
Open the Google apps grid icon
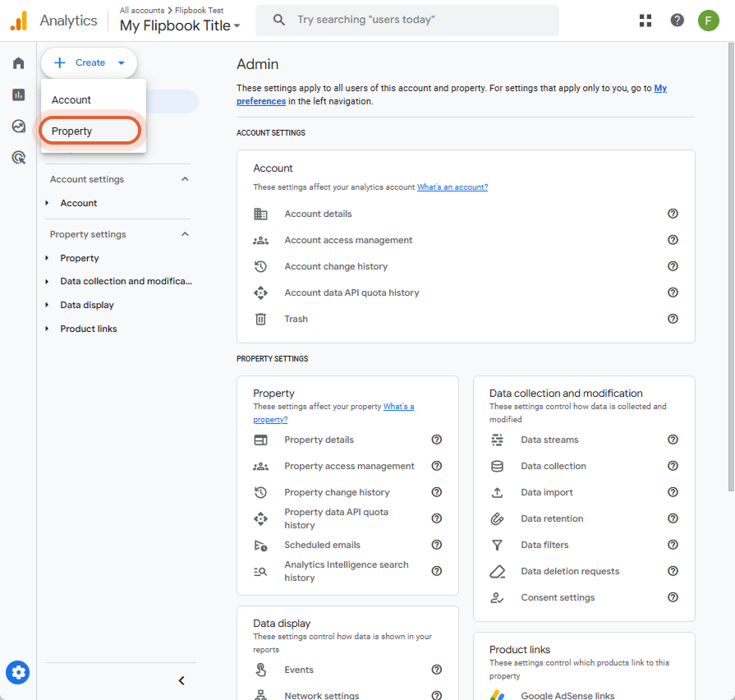[x=645, y=21]
